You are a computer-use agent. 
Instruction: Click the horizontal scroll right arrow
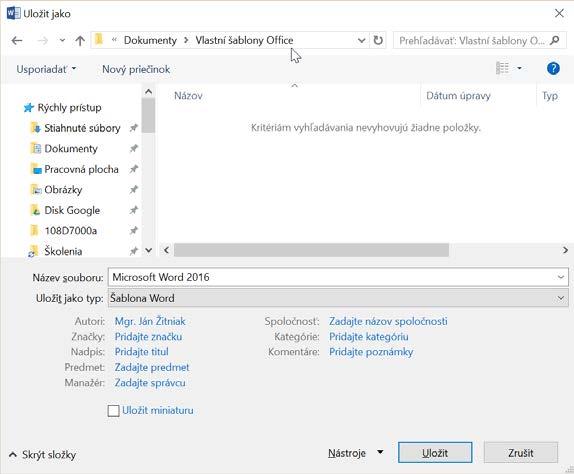(565, 250)
